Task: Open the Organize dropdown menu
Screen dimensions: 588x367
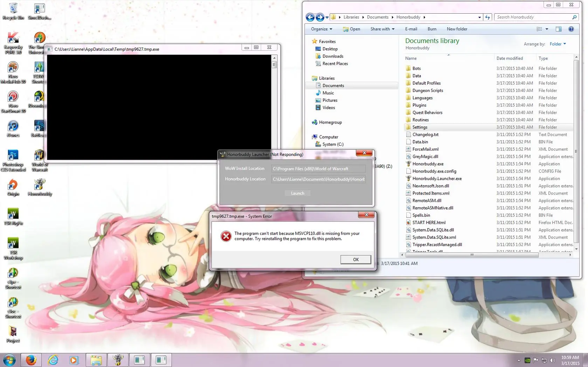Action: pos(321,29)
